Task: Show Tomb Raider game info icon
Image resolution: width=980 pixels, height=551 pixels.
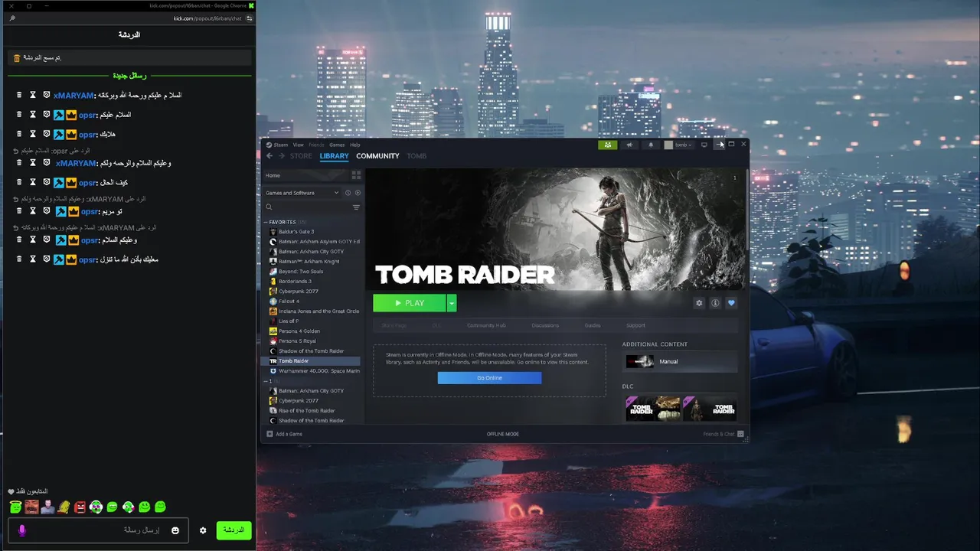Action: coord(715,303)
